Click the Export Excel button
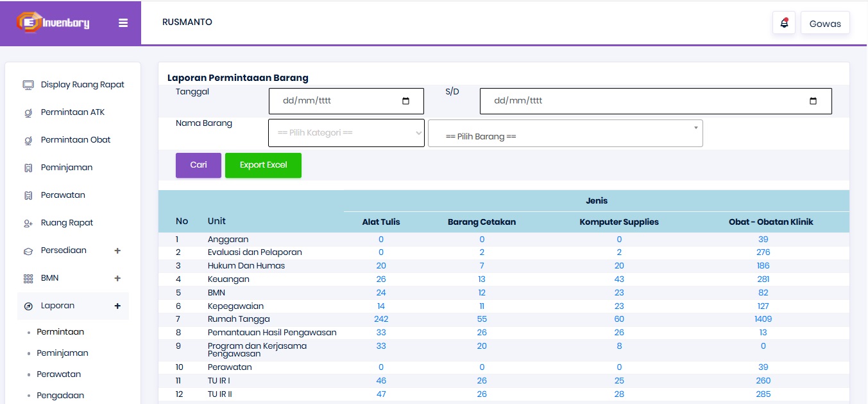 (x=263, y=165)
